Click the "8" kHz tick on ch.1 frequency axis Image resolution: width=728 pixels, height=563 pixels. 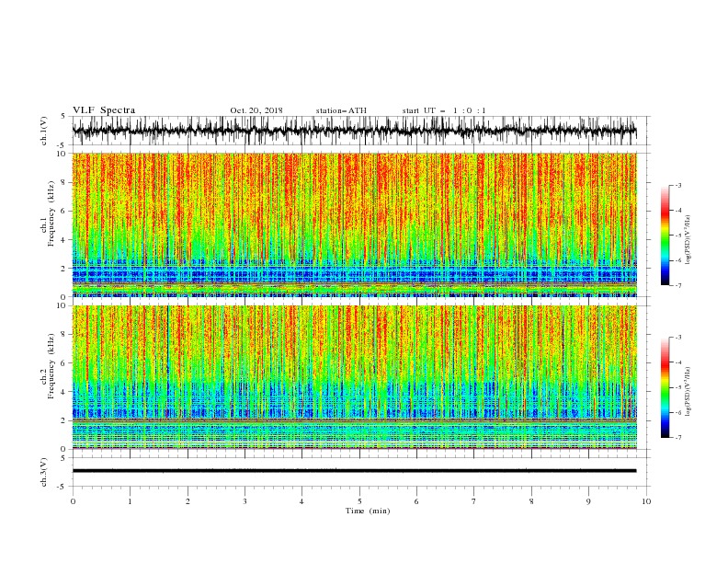64,182
